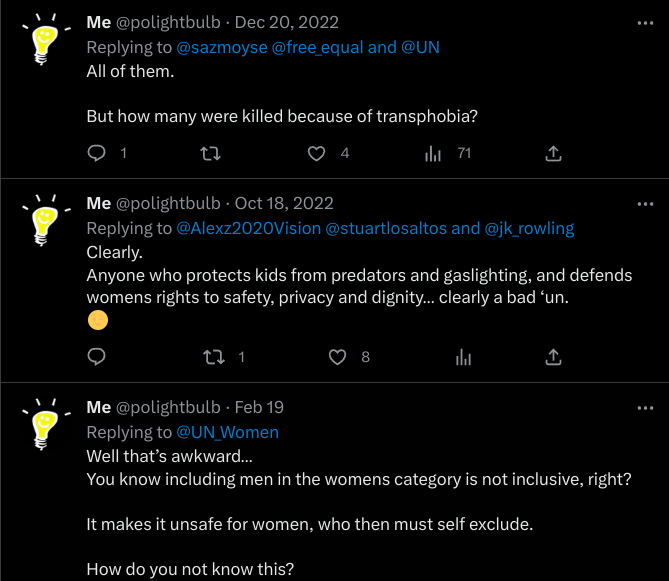Like the tweet with 8 likes
Viewport: 669px width, 581px height.
338,357
